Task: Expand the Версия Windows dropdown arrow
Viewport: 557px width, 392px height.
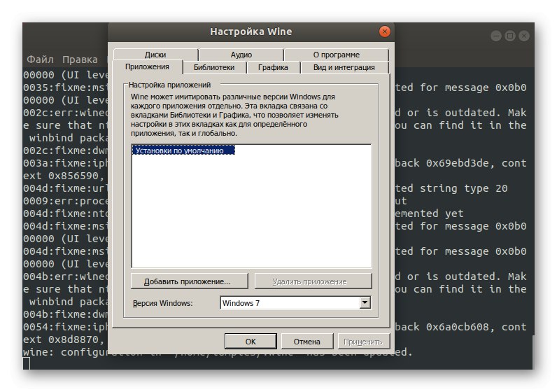Action: pyautogui.click(x=365, y=303)
